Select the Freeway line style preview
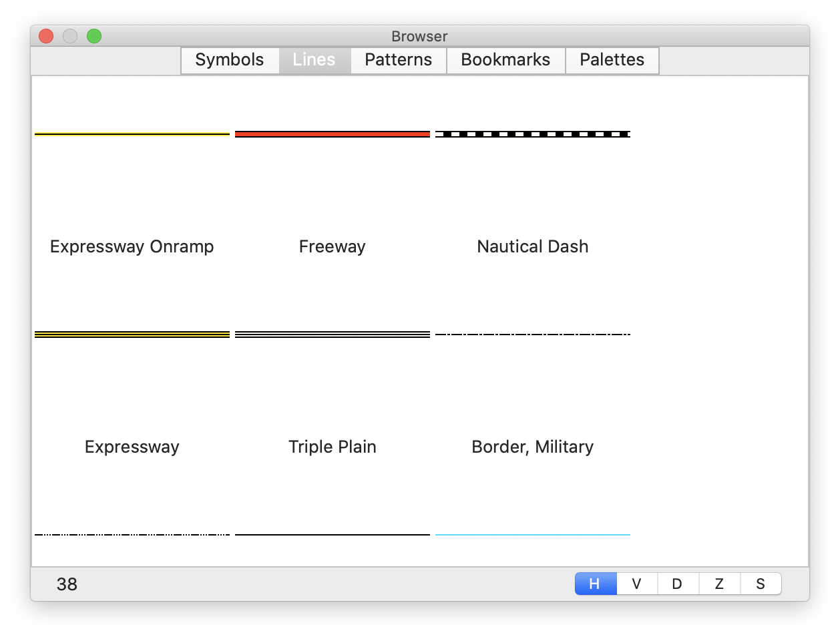840x637 pixels. tap(332, 134)
